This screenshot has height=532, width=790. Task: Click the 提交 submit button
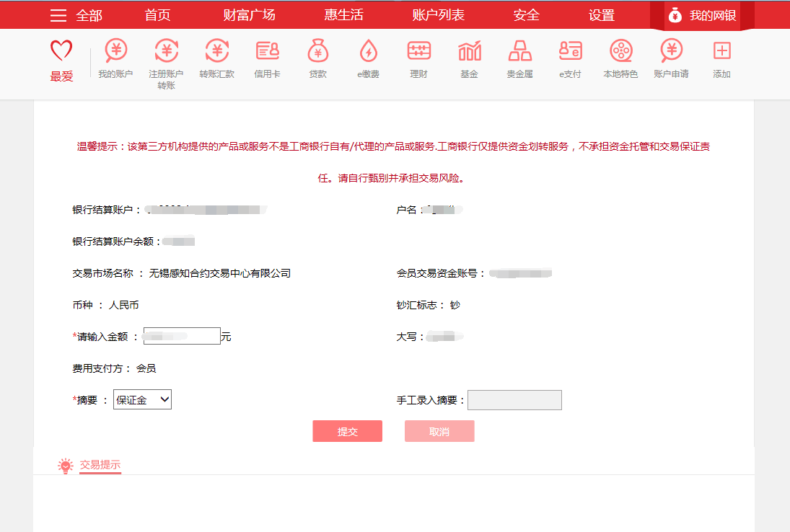coord(348,431)
